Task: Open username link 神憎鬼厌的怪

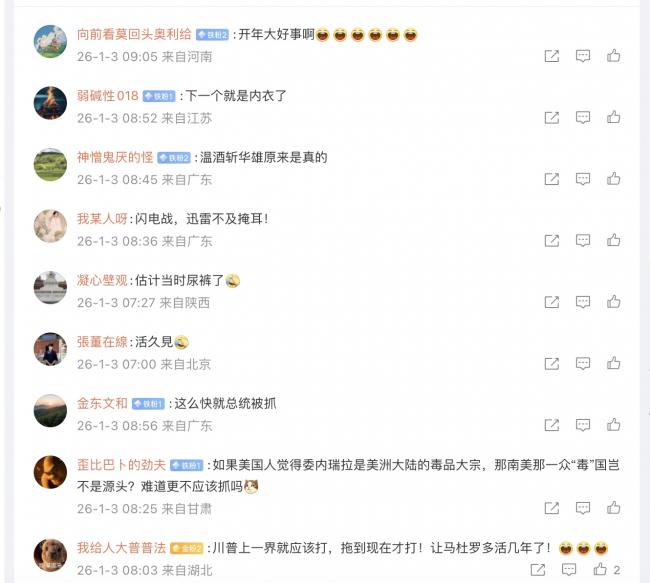Action: 115,157
